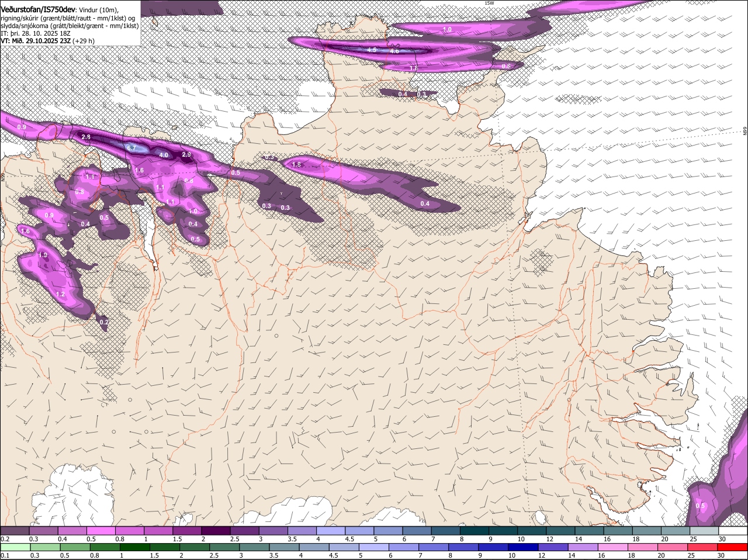Click the rain legend swatch between 3.5 and 4

(285, 547)
